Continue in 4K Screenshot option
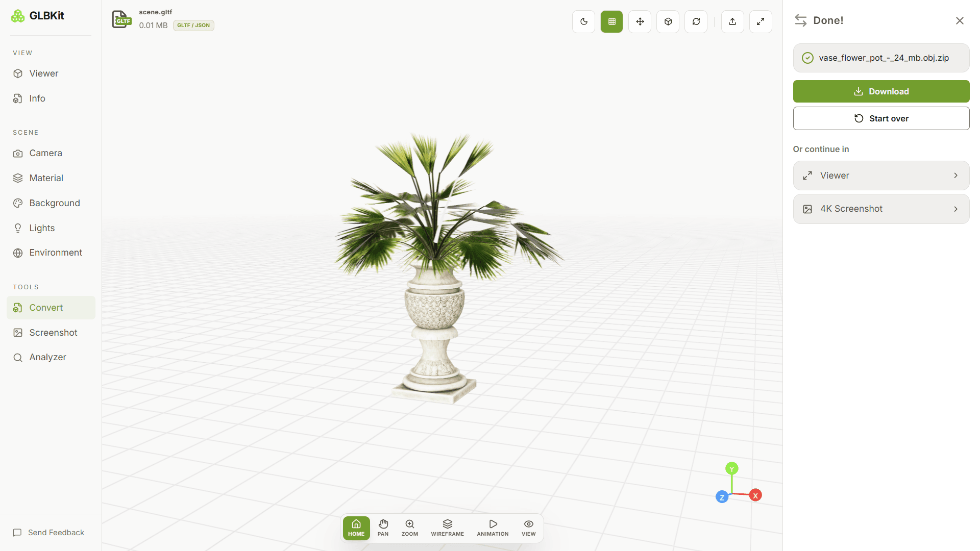The width and height of the screenshot is (980, 551). click(881, 209)
